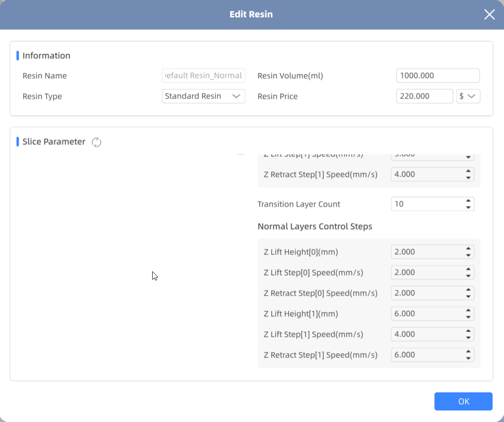This screenshot has width=504, height=422.
Task: Decrease normal layers Z Retract Step[1] Speed
Action: pyautogui.click(x=468, y=359)
